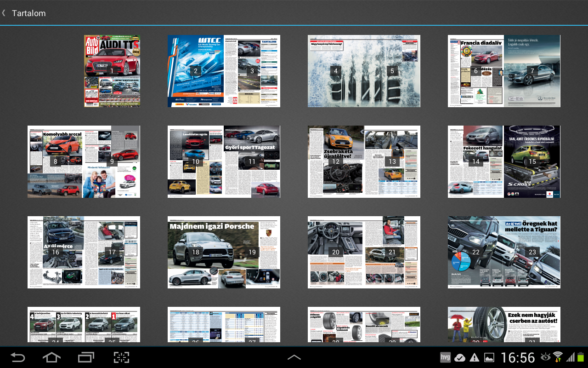
Task: Open the Zsebrakéta újratöltve spread
Action: [364, 161]
